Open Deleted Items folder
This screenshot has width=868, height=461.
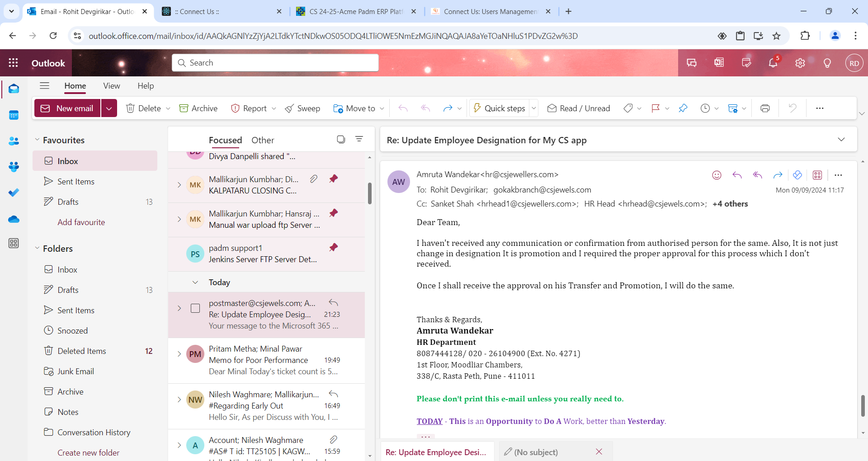click(95, 351)
